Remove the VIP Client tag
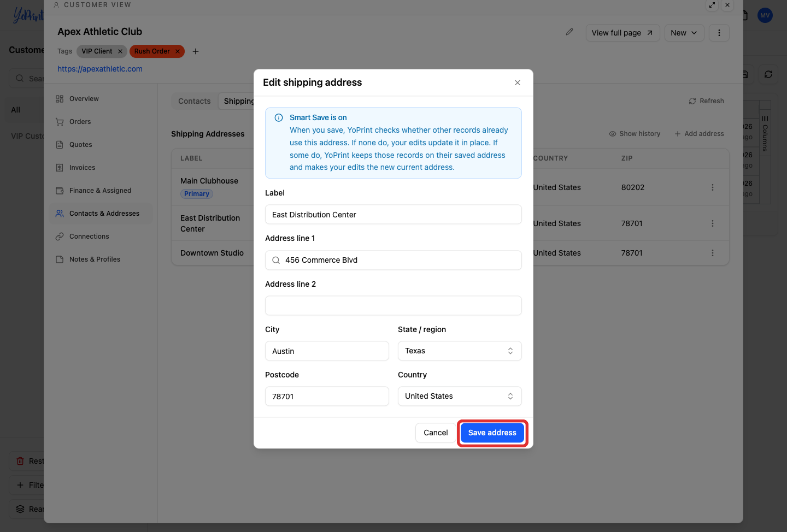Screen dimensions: 787x532 tap(120, 51)
